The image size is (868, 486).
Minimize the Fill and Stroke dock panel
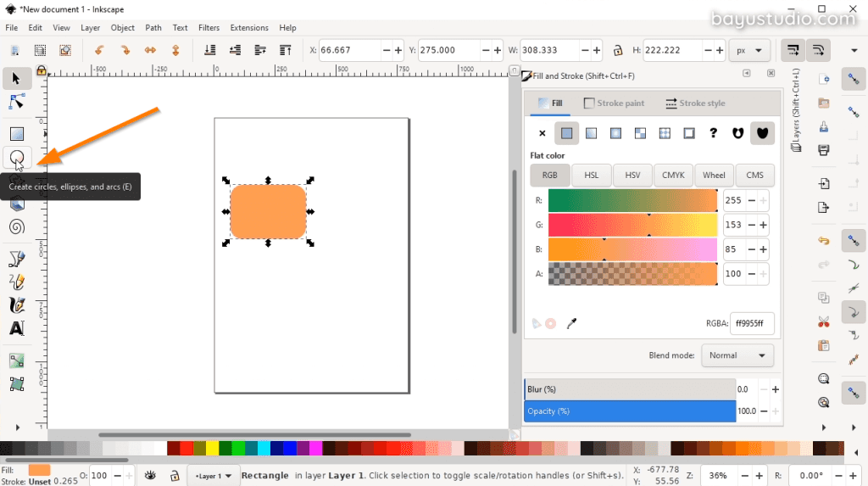tap(747, 73)
